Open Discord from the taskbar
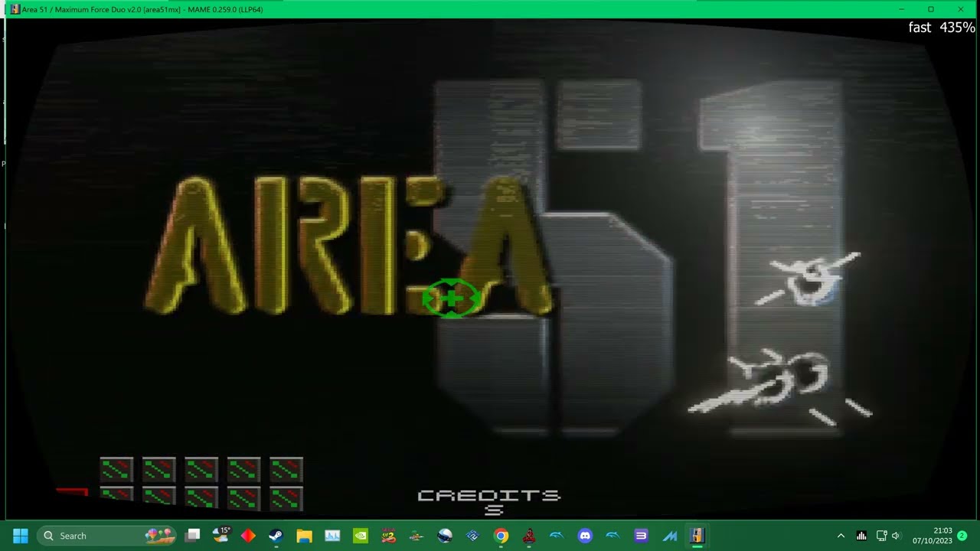The width and height of the screenshot is (980, 551). [x=585, y=536]
